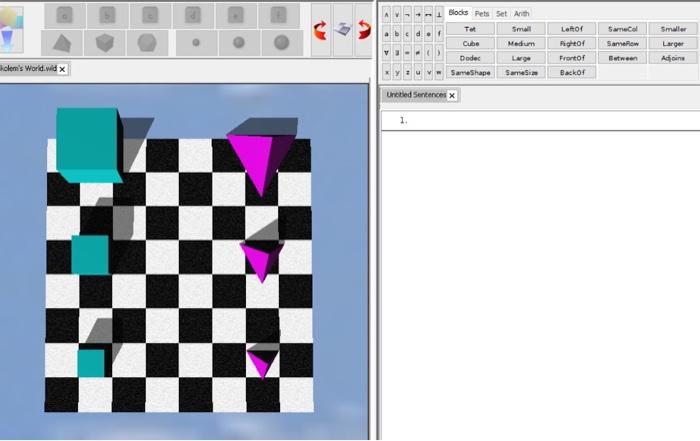Image resolution: width=700 pixels, height=441 pixels.
Task: Rotate the world counterclockwise with left red arrow
Action: [x=321, y=30]
